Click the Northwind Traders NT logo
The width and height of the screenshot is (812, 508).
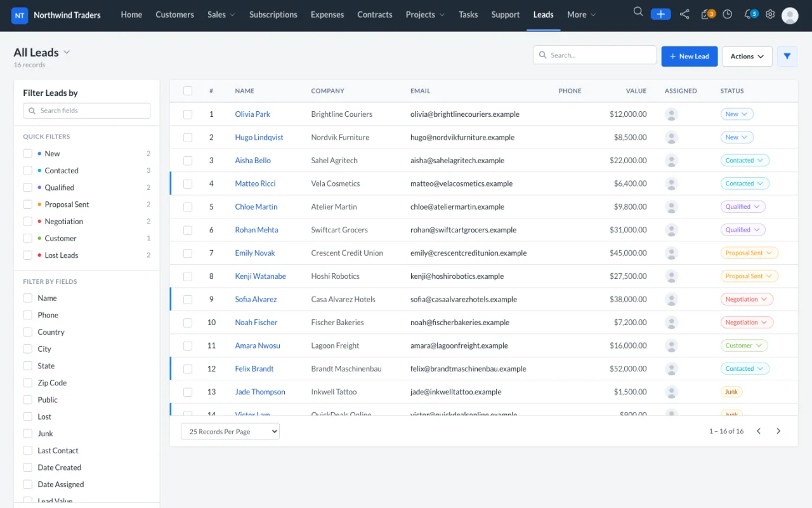(x=20, y=15)
